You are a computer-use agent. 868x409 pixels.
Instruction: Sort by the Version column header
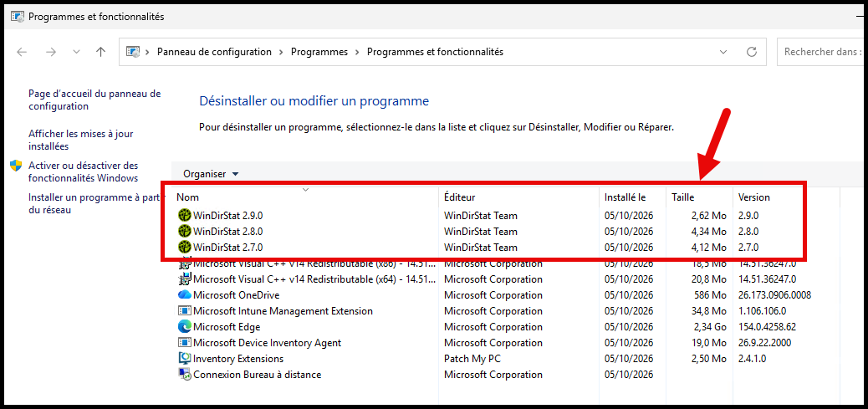click(754, 197)
